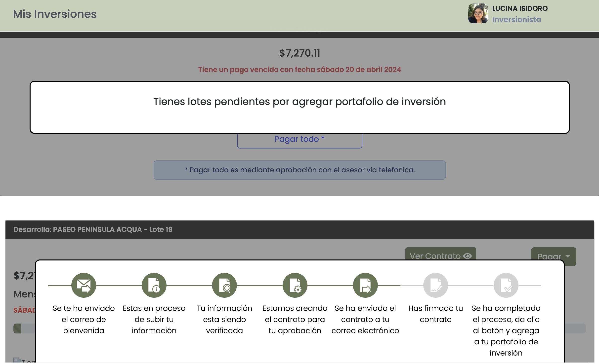The image size is (599, 364).
Task: Click Lucina Isidoro profile avatar
Action: pos(478,13)
